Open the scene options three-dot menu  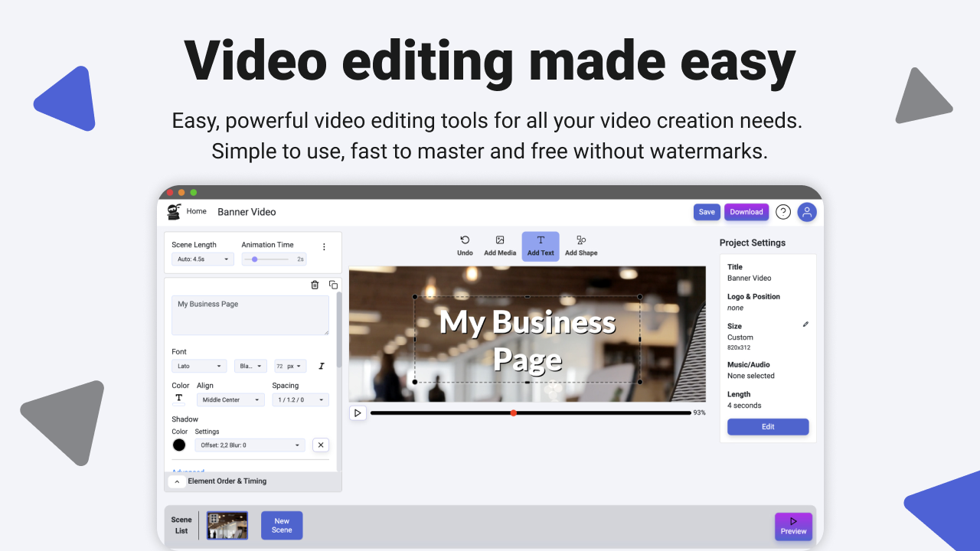324,246
